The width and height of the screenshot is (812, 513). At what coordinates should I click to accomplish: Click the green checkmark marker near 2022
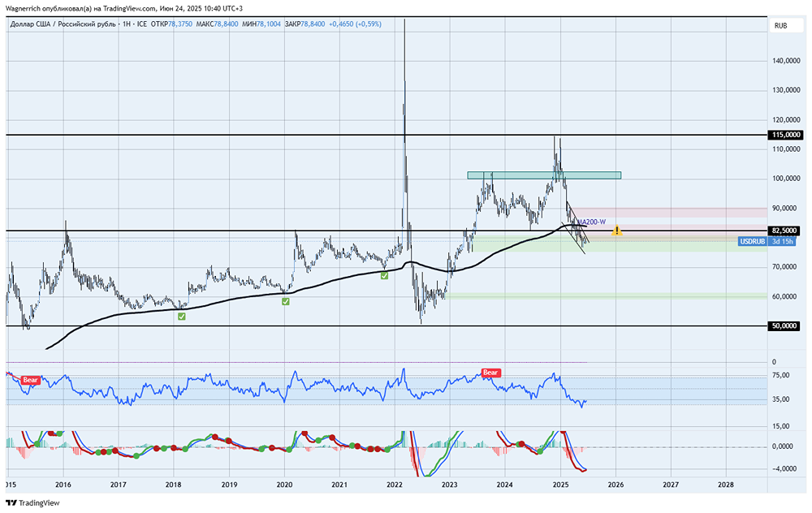coord(384,276)
